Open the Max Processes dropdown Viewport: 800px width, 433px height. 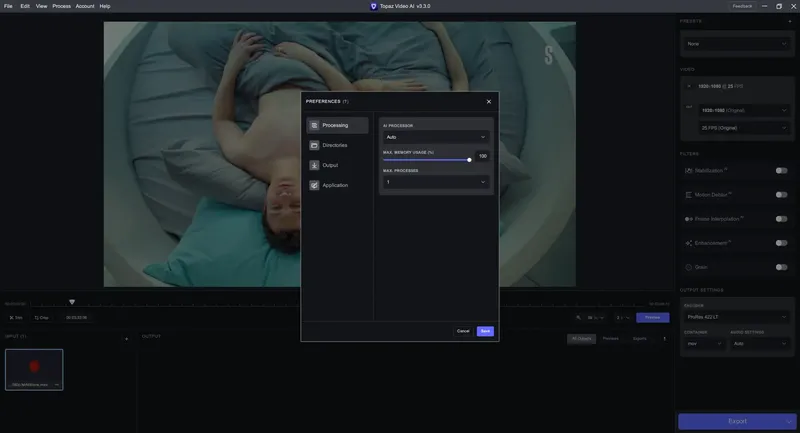(x=436, y=182)
